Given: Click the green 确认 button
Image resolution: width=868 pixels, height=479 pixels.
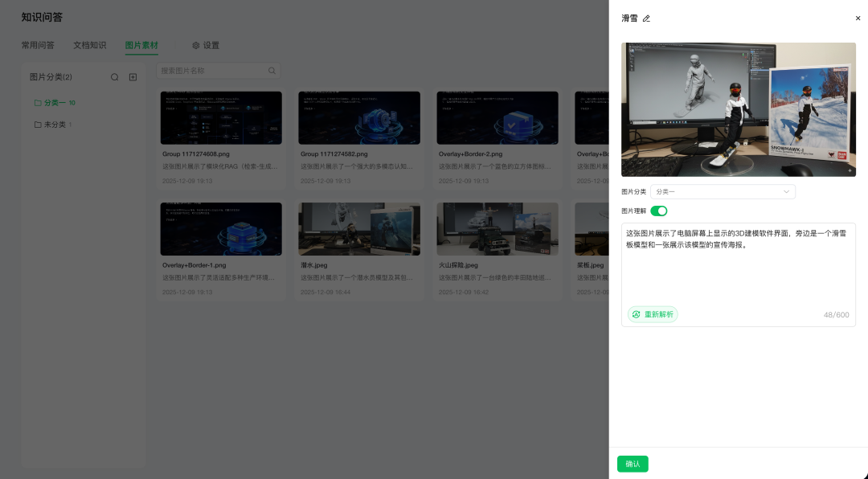Looking at the screenshot, I should (633, 464).
